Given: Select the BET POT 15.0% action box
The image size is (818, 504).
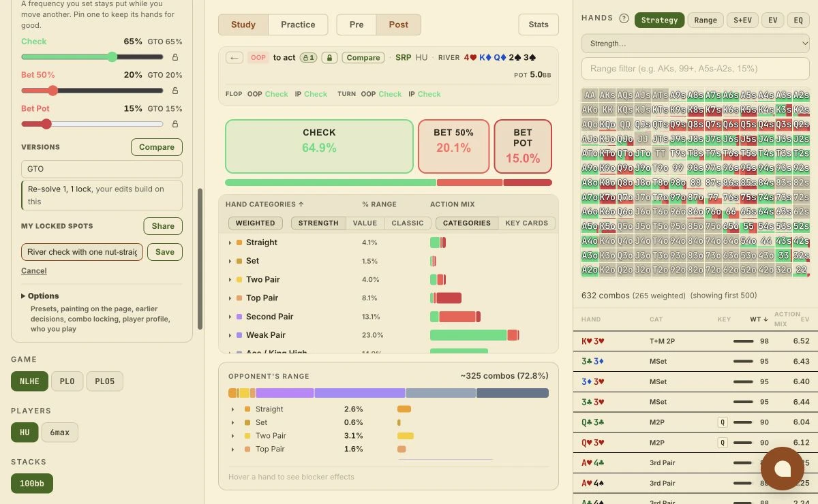Looking at the screenshot, I should pyautogui.click(x=523, y=146).
